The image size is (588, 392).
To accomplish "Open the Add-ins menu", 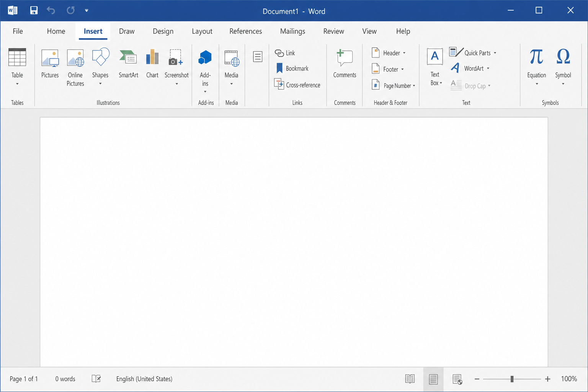I will click(x=205, y=72).
